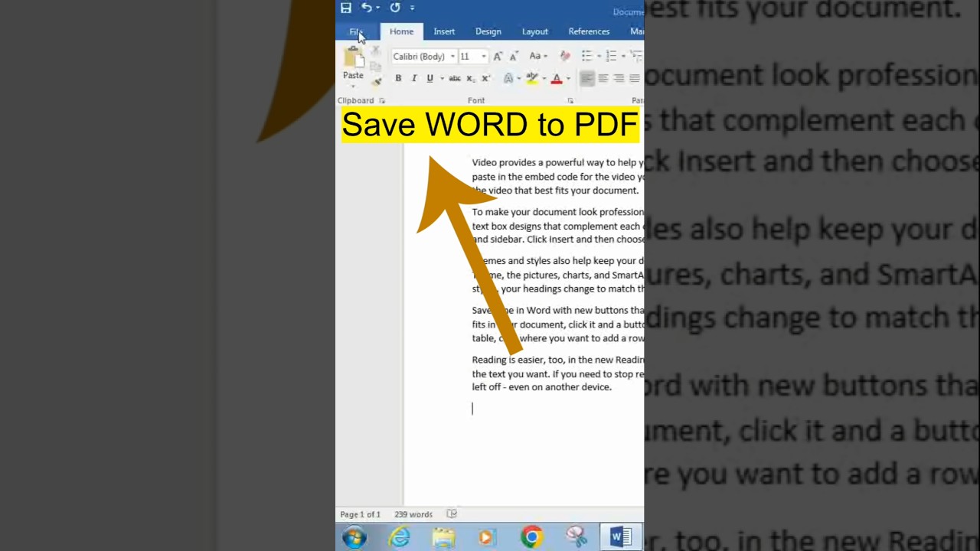Open the highlight color dropdown arrow
Viewport: 980px width, 551px height.
[544, 78]
